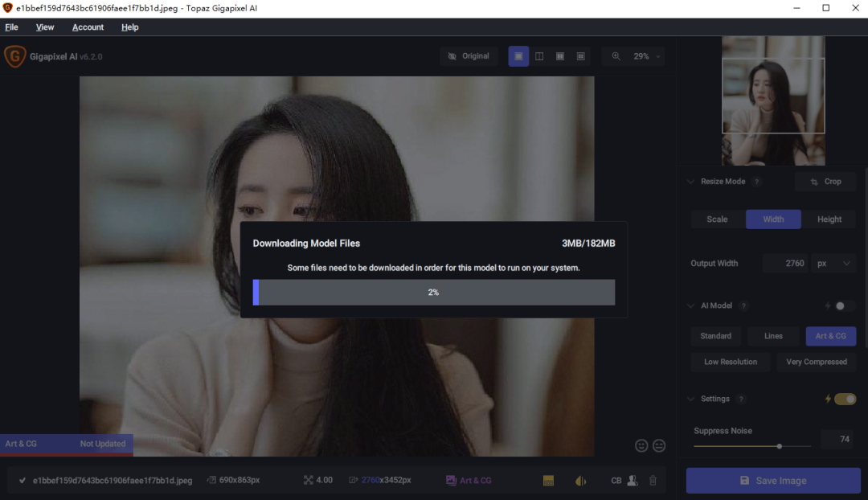Click the Save Image button

772,480
